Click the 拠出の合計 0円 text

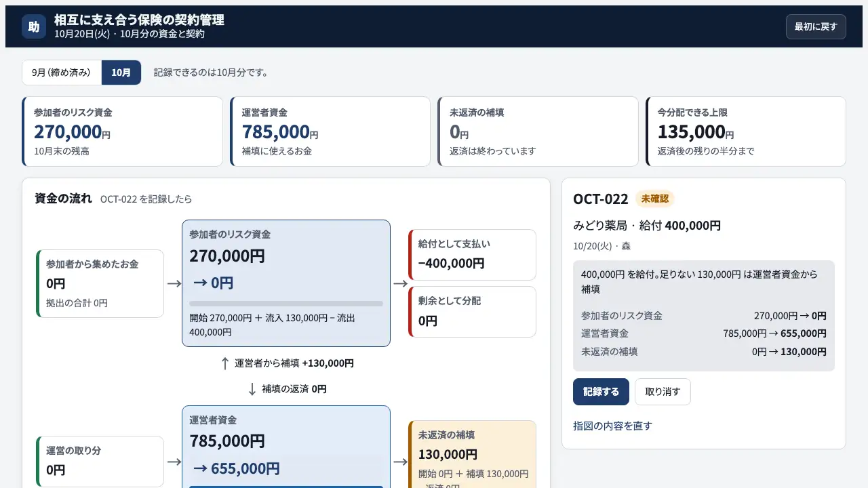click(x=77, y=303)
